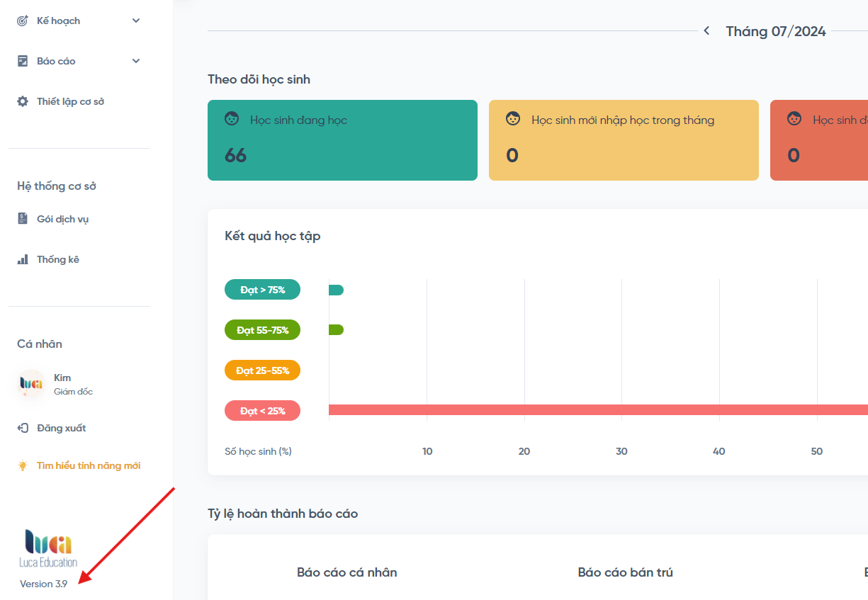Click the report icon beside Báo cáo

pyautogui.click(x=23, y=62)
